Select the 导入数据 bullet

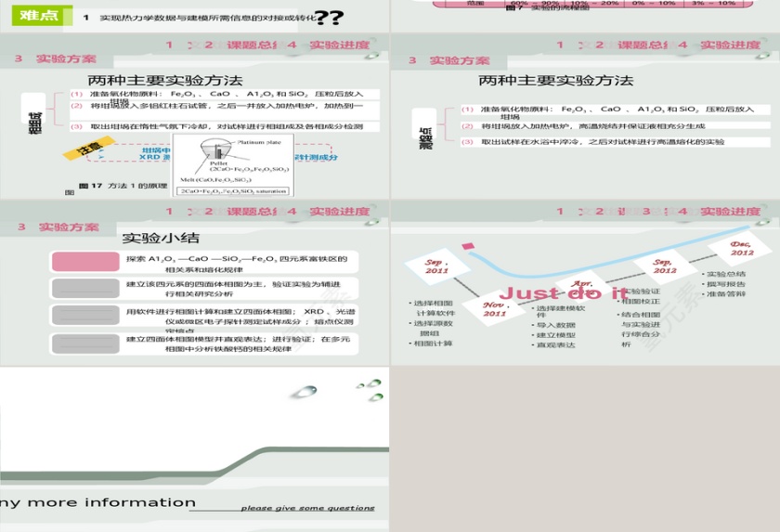click(x=553, y=325)
